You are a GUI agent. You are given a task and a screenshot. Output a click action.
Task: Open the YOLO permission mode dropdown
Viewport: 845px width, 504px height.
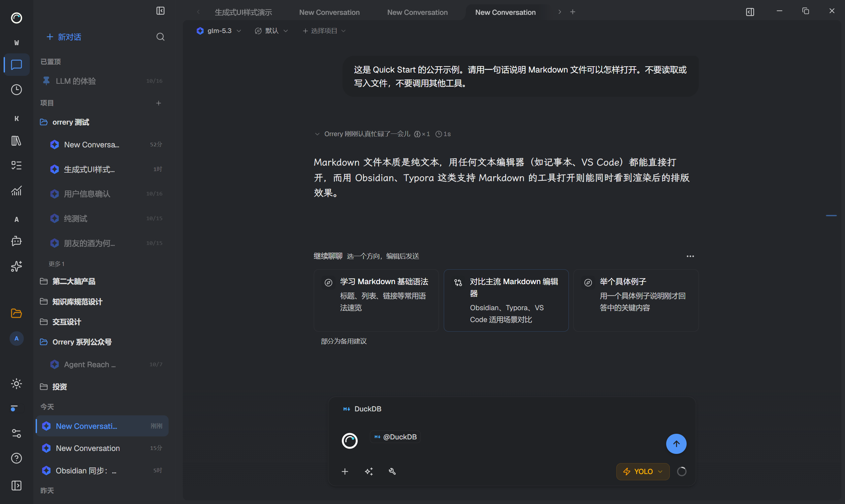click(643, 471)
